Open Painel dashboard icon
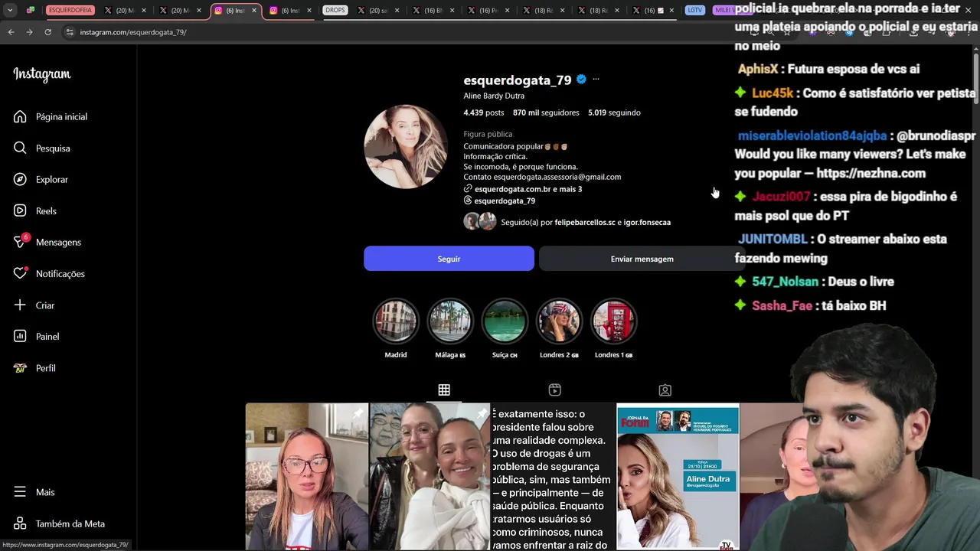Screen dimensions: 980x551 coord(20,336)
